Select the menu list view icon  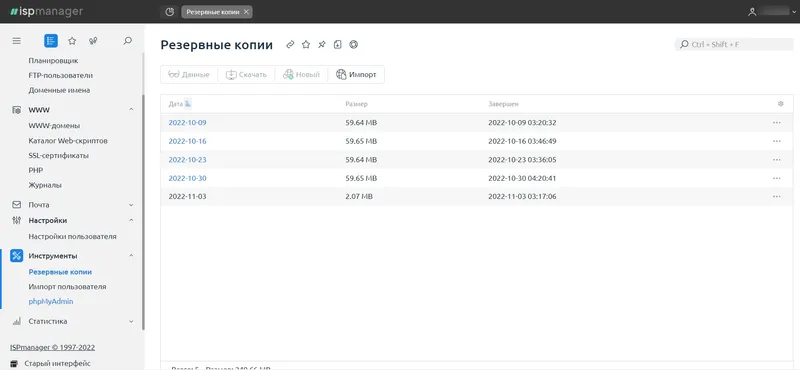[51, 41]
